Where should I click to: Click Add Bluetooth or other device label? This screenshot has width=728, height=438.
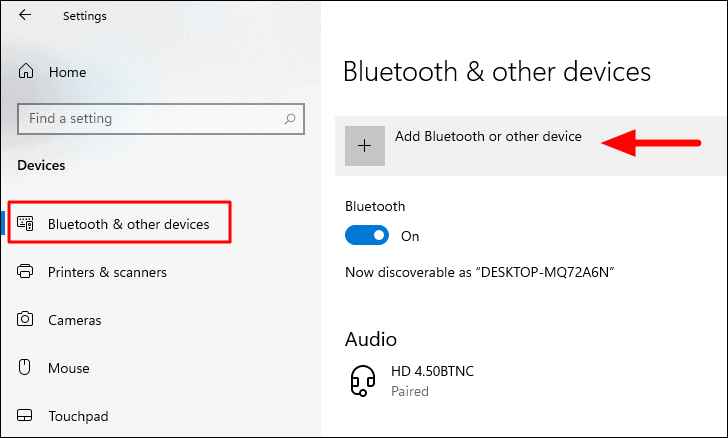488,137
